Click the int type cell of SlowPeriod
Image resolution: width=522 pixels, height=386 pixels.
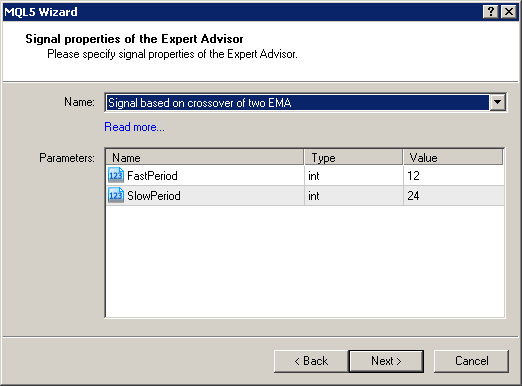[354, 196]
